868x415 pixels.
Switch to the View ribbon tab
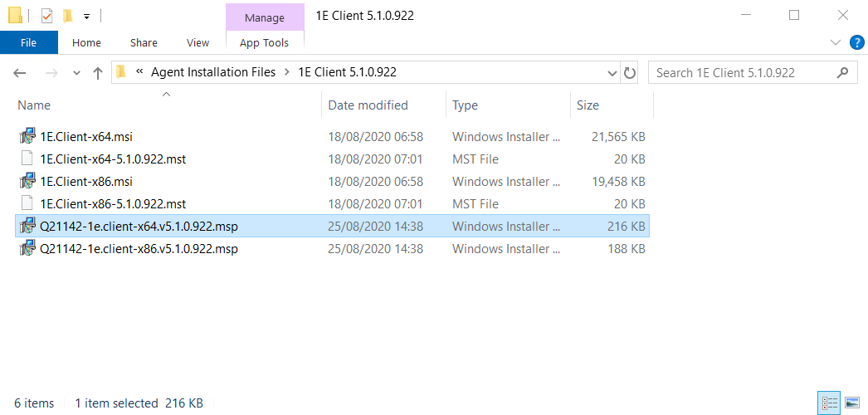pyautogui.click(x=197, y=42)
